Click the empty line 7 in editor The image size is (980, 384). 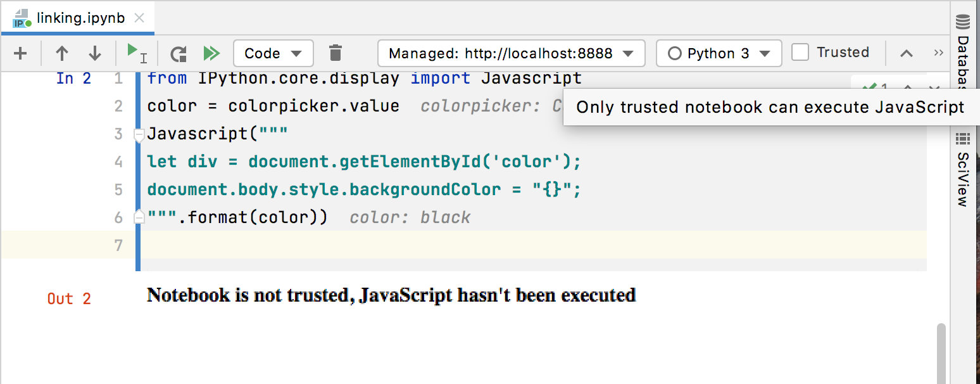[532, 245]
